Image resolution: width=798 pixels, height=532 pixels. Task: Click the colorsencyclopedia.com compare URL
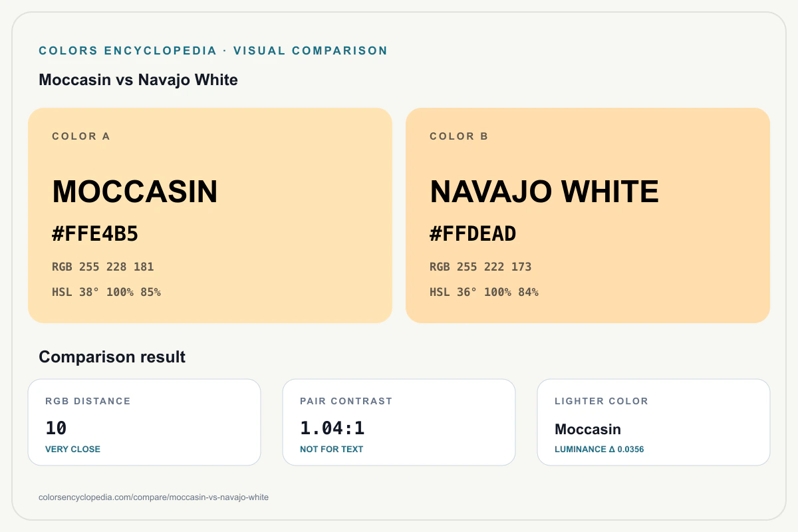(x=154, y=497)
